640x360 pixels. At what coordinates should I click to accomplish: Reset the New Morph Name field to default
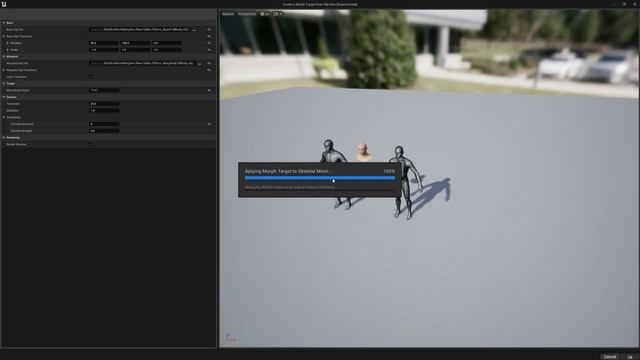[209, 90]
